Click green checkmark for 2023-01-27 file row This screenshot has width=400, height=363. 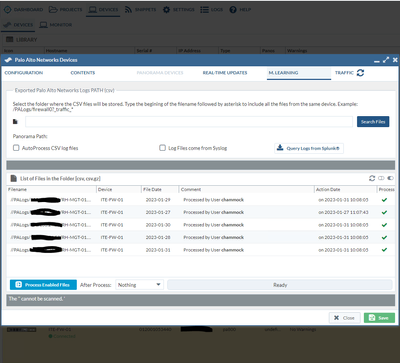pos(384,212)
